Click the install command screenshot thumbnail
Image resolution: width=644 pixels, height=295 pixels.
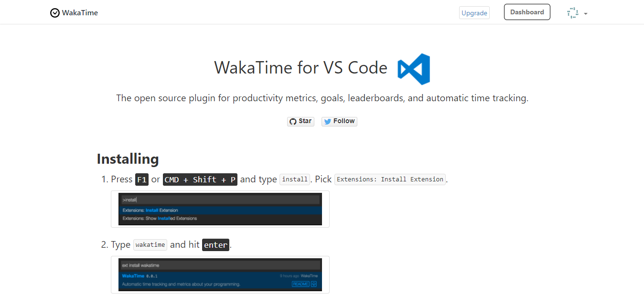(220, 209)
